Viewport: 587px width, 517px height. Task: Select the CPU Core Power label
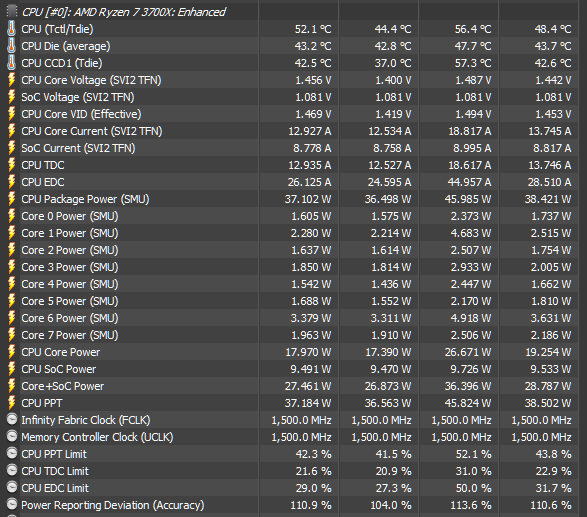(x=61, y=352)
